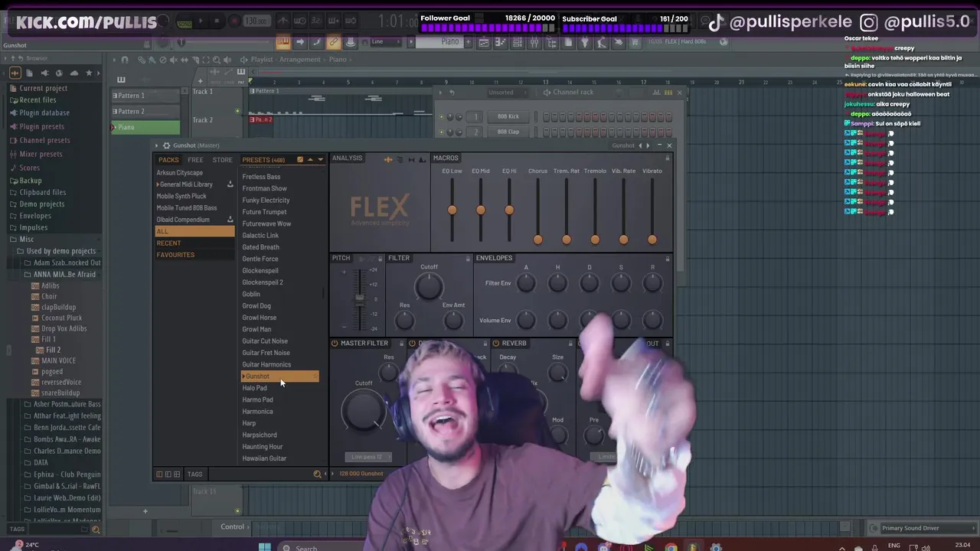Screen dimensions: 980x551
Task: Switch to the FREE tab
Action: pyautogui.click(x=196, y=160)
